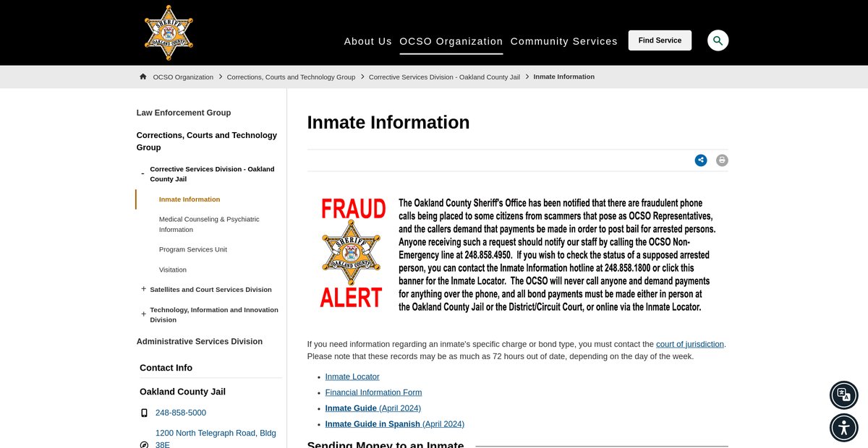868x448 pixels.
Task: Expand Technology, Information and Innovation Division
Action: (x=143, y=314)
